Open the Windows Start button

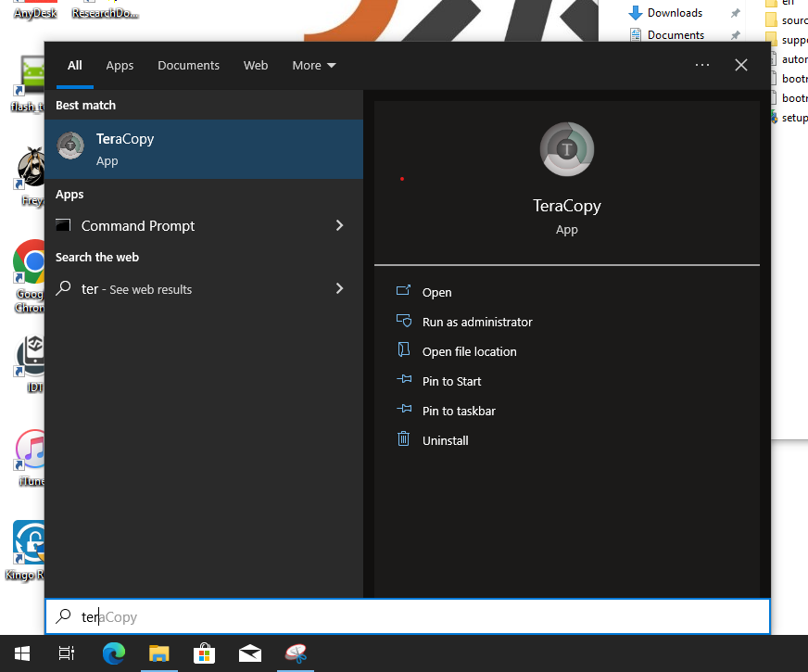click(x=21, y=653)
